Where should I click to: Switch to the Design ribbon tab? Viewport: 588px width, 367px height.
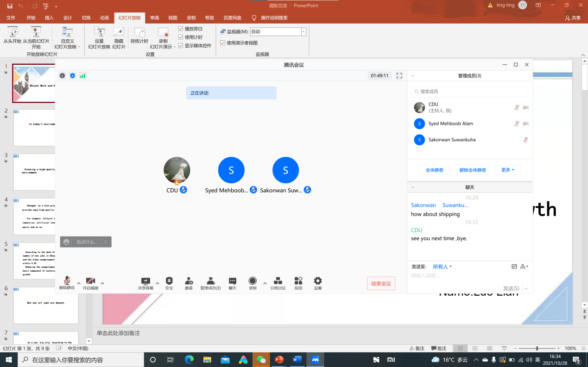(68, 18)
